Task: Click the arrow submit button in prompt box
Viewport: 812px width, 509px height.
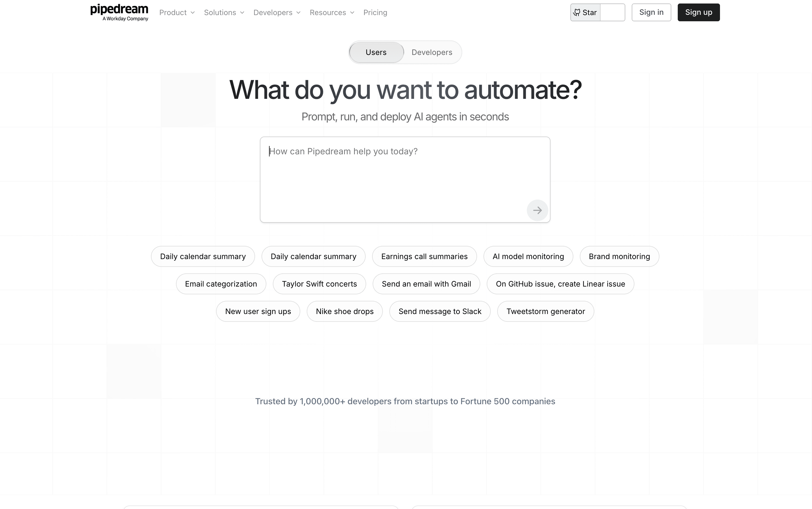Action: click(537, 210)
